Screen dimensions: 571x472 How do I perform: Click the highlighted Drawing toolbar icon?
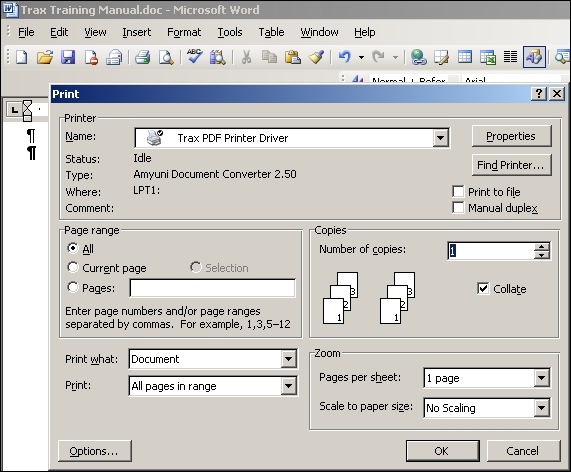[534, 57]
